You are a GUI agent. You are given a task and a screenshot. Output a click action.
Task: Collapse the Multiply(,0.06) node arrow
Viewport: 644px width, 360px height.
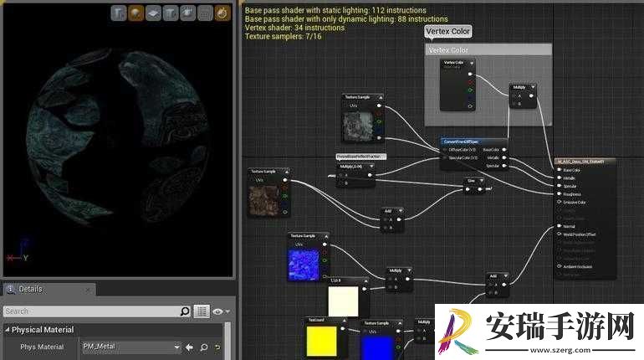coord(371,167)
